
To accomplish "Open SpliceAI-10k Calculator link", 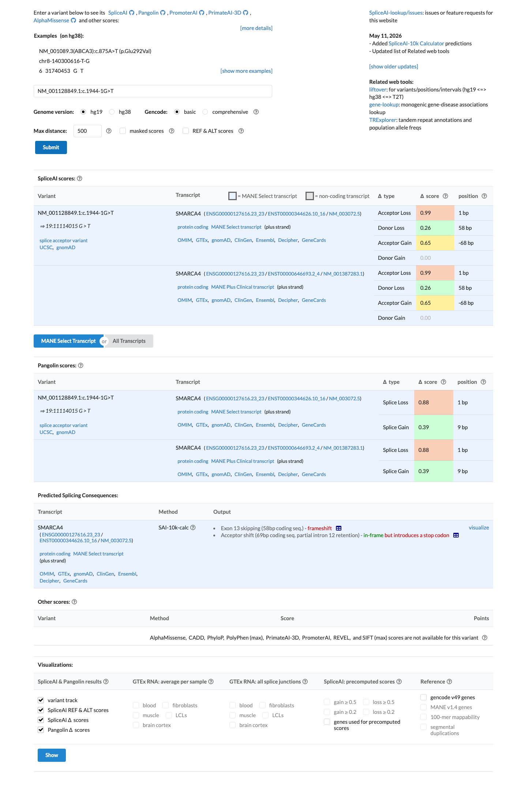I will coord(416,44).
